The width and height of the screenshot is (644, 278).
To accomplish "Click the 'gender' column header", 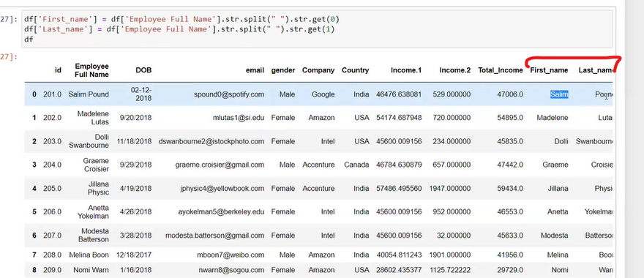I will 283,70.
